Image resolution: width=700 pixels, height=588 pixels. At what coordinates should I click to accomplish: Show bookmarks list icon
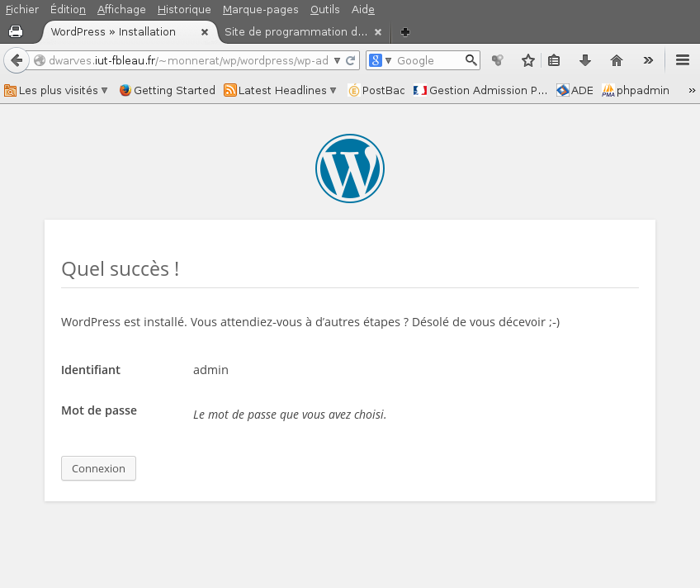point(554,60)
